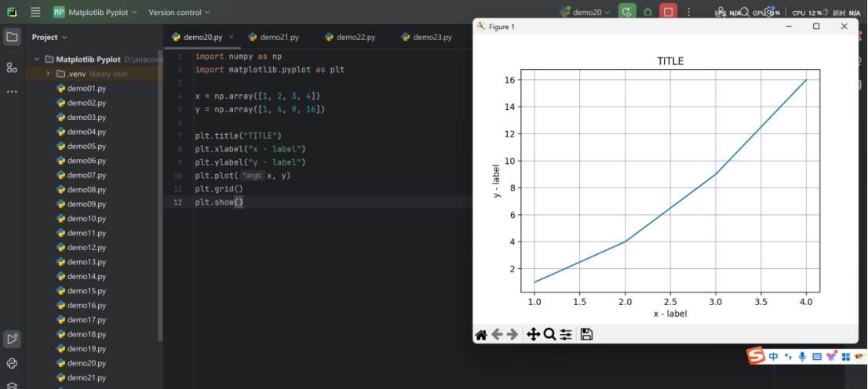The image size is (868, 389).
Task: Open the Python Console sidebar icon
Action: pyautogui.click(x=12, y=364)
